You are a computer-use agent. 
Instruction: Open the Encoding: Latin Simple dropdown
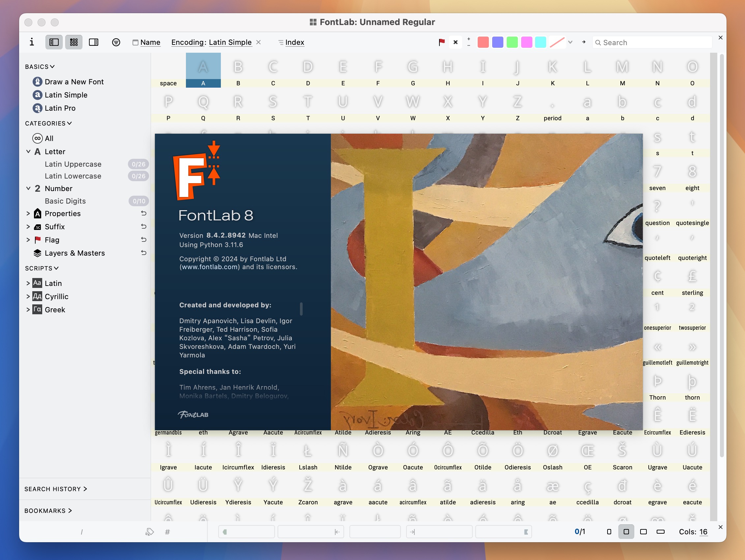212,42
